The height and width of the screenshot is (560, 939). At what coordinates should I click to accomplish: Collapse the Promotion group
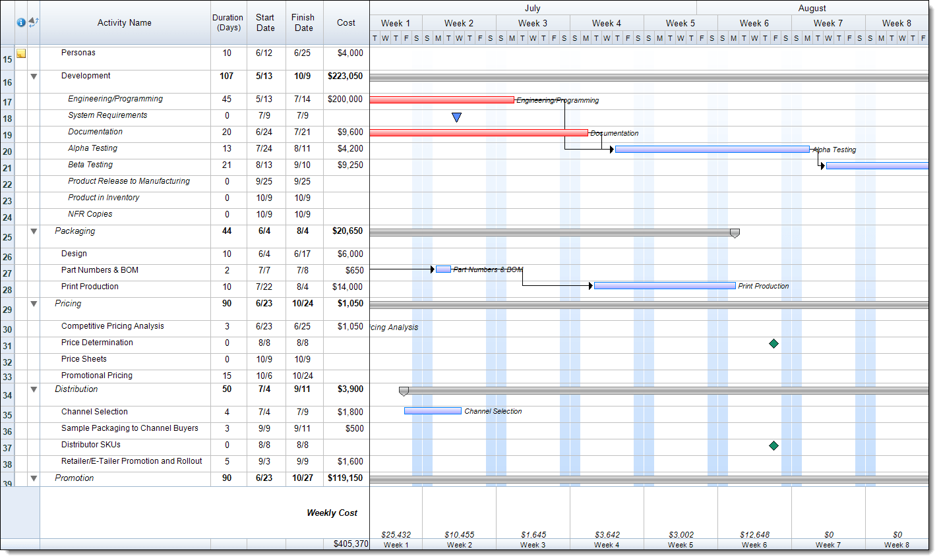(x=34, y=478)
